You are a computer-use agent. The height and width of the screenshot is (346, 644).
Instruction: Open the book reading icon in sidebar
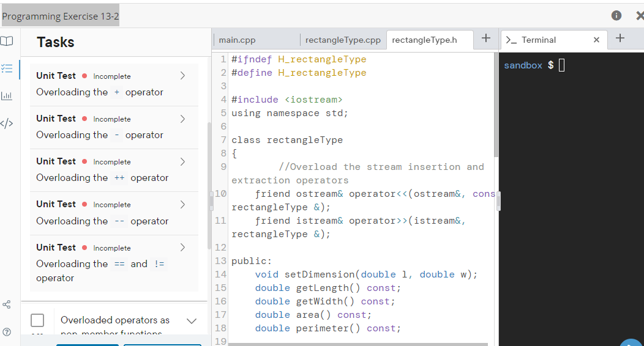(7, 41)
